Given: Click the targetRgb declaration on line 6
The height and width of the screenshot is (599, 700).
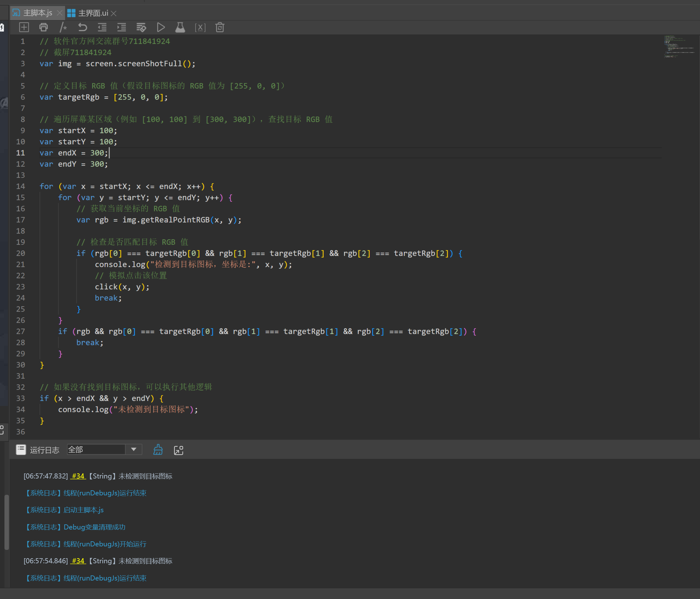Looking at the screenshot, I should (104, 97).
